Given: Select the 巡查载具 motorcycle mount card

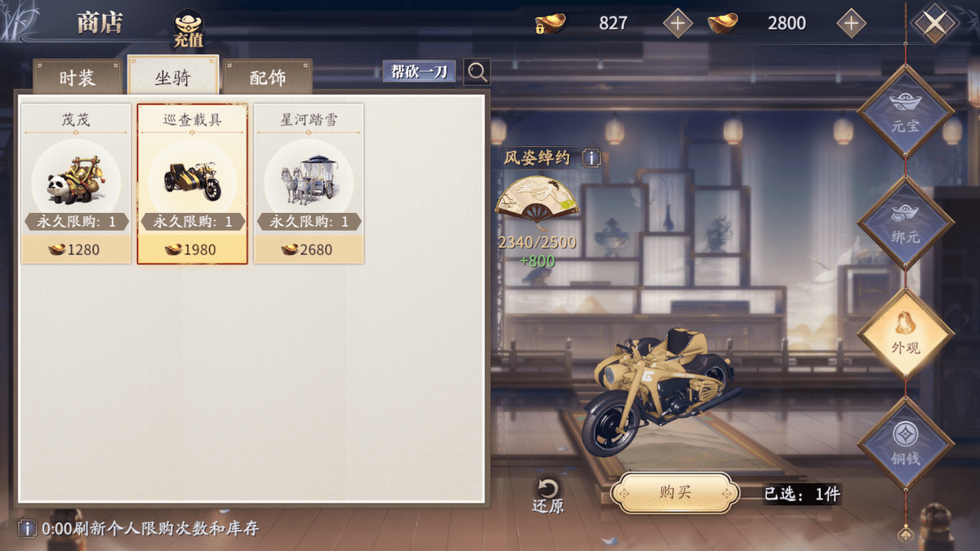Looking at the screenshot, I should [x=192, y=183].
